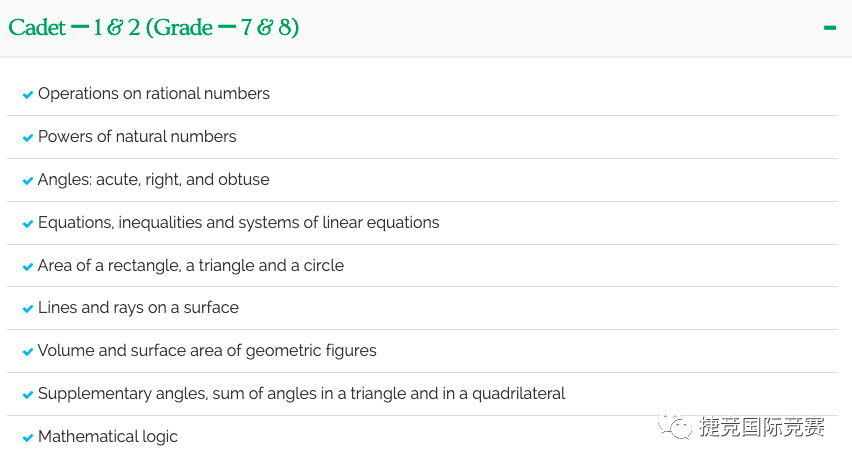Select Equations, inequalities and systems text

point(239,222)
